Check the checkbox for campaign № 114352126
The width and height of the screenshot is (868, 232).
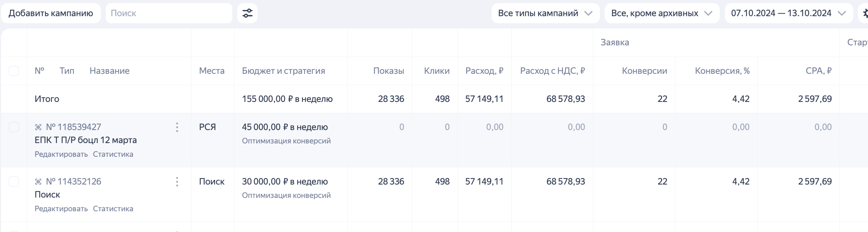tap(14, 181)
